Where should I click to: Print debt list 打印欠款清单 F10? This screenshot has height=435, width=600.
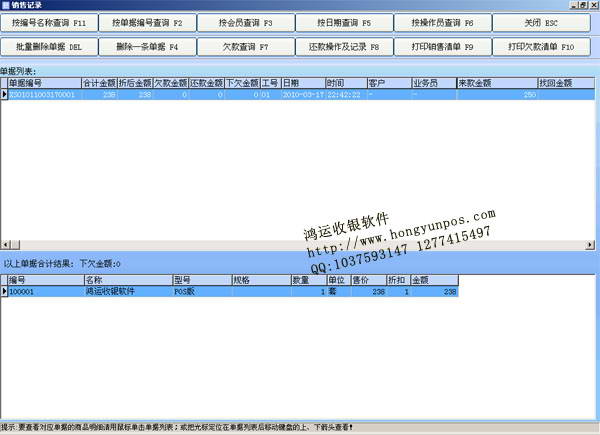coord(541,47)
